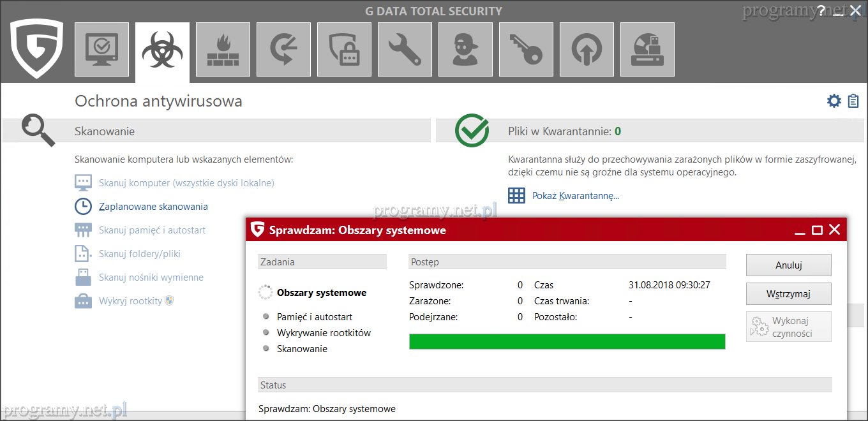868x421 pixels.
Task: Open antivirus settings gear icon
Action: click(x=834, y=101)
